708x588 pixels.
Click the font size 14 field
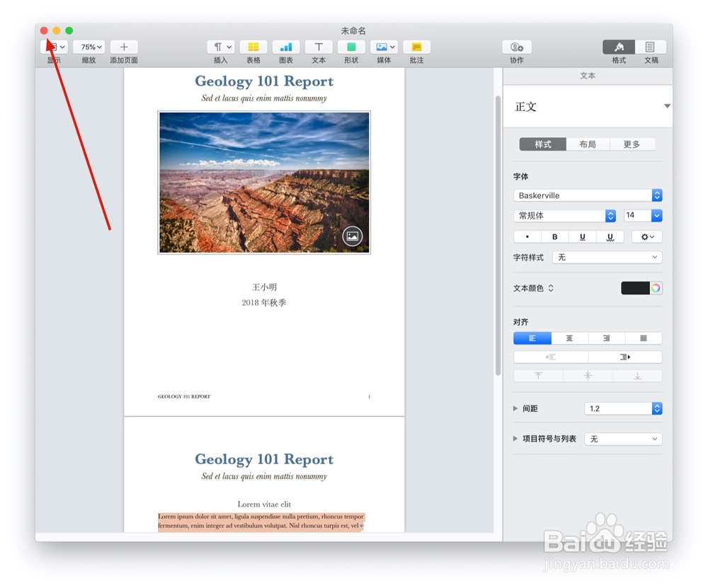click(x=637, y=215)
